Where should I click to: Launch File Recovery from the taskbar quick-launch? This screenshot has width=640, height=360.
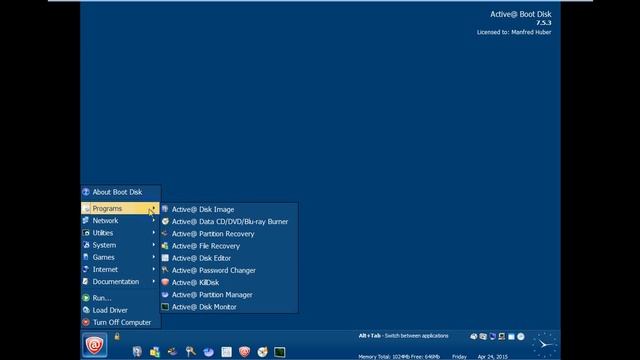[x=155, y=351]
